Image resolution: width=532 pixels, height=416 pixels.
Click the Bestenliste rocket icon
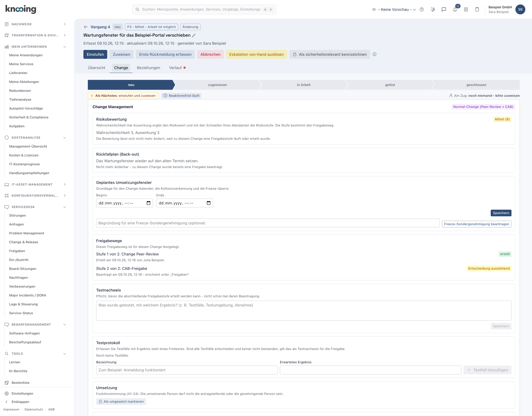coord(7,383)
